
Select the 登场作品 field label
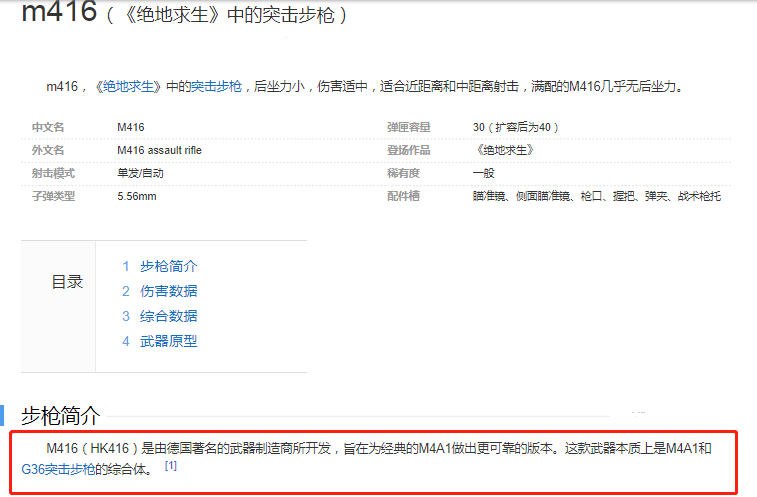(x=408, y=150)
